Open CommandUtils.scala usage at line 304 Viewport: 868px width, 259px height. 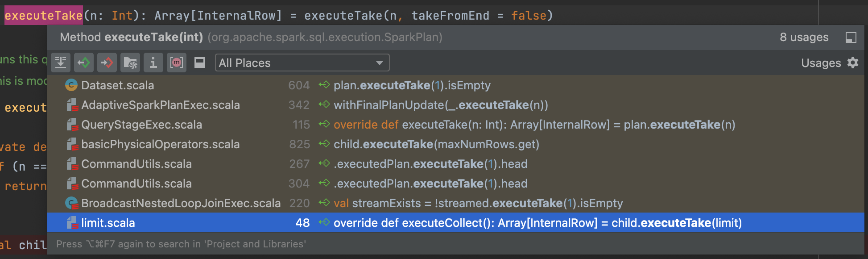pos(136,184)
